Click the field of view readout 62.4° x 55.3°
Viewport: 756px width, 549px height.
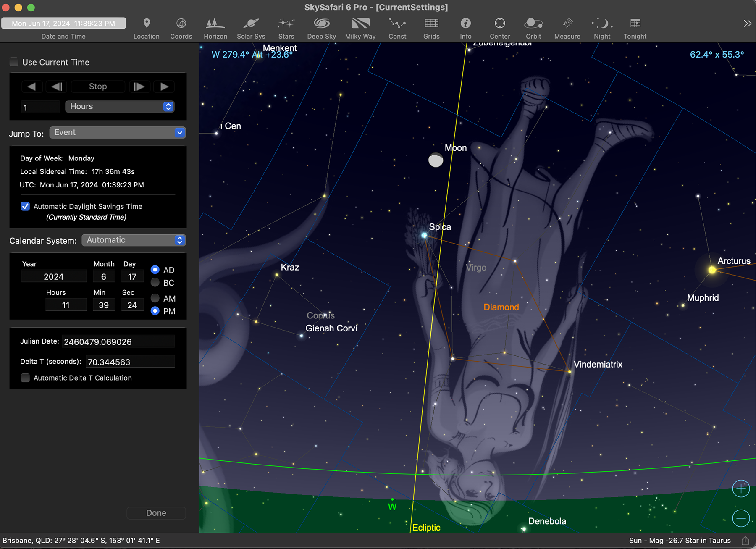coord(717,55)
